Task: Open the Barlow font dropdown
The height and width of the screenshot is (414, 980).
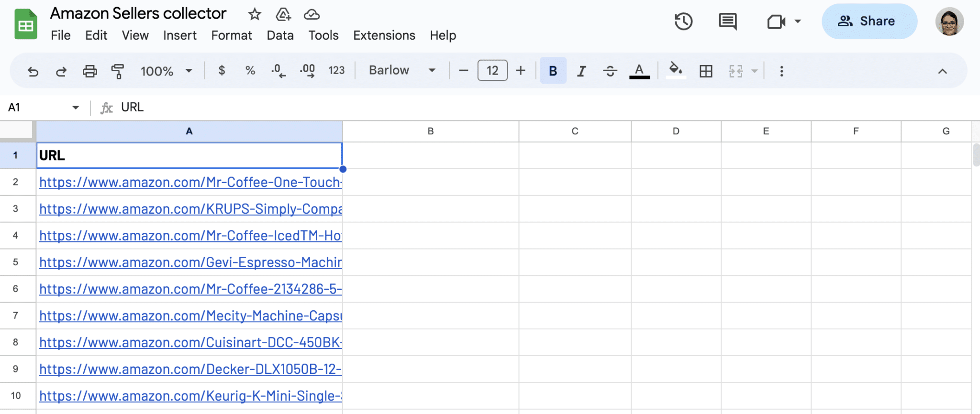Action: point(401,71)
